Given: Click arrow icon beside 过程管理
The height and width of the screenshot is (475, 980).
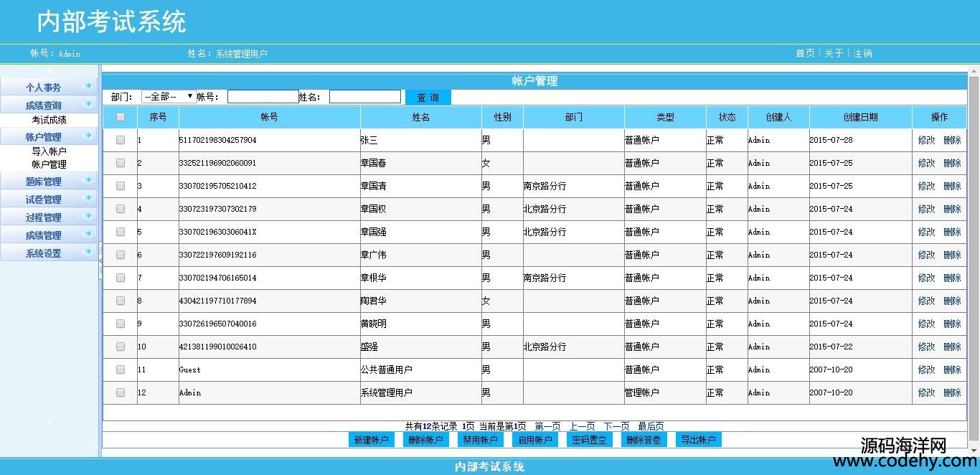Looking at the screenshot, I should (x=88, y=217).
